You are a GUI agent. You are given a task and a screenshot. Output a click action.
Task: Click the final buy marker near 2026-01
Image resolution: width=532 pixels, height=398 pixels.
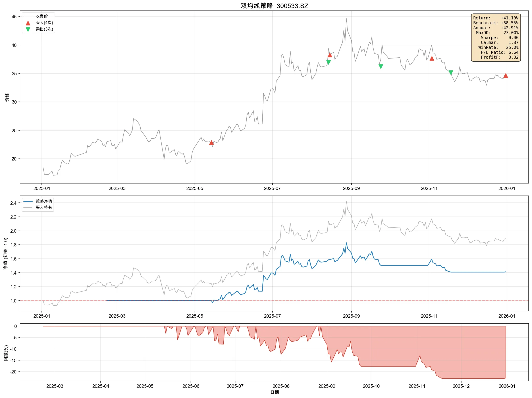pos(505,76)
